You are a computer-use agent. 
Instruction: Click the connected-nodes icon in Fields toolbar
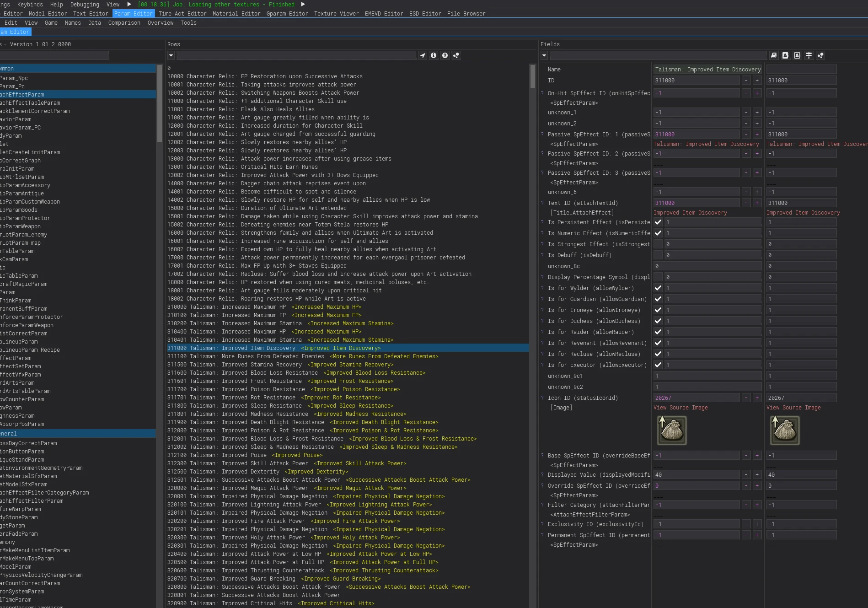(x=820, y=55)
